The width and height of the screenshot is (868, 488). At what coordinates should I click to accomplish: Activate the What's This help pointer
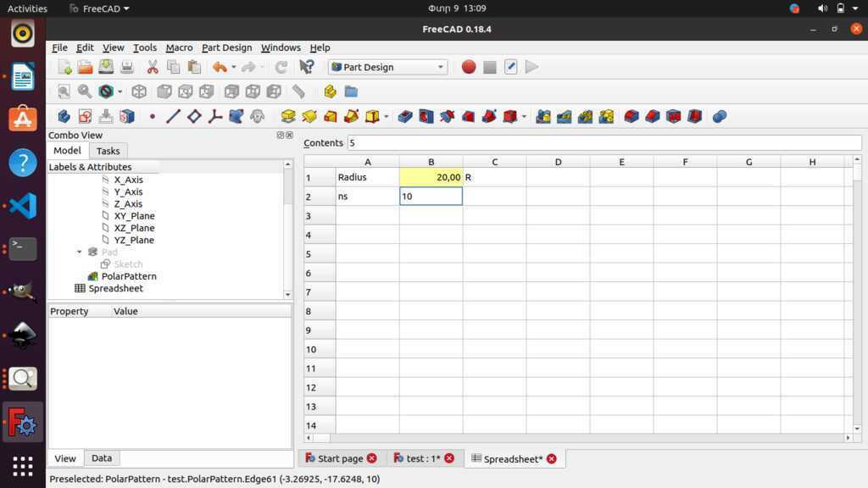[306, 67]
